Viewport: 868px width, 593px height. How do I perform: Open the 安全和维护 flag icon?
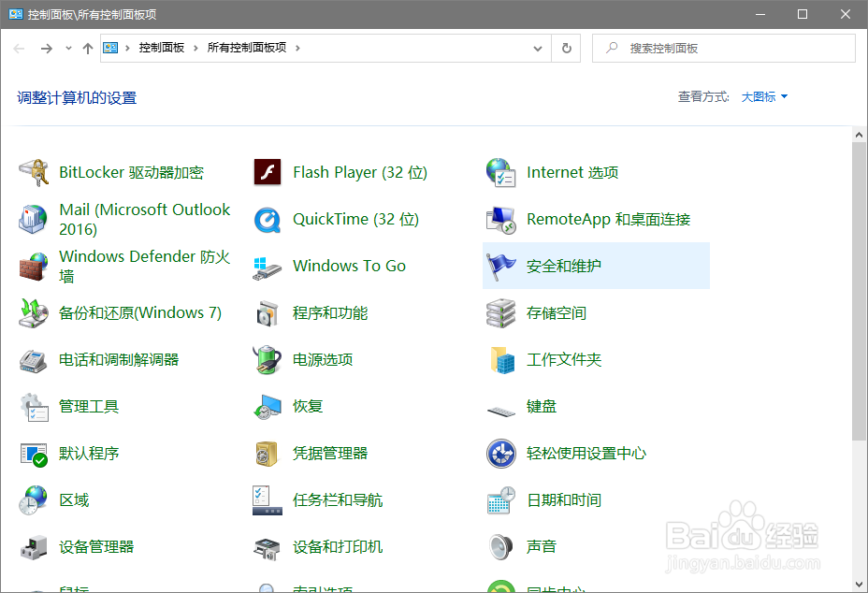click(501, 267)
